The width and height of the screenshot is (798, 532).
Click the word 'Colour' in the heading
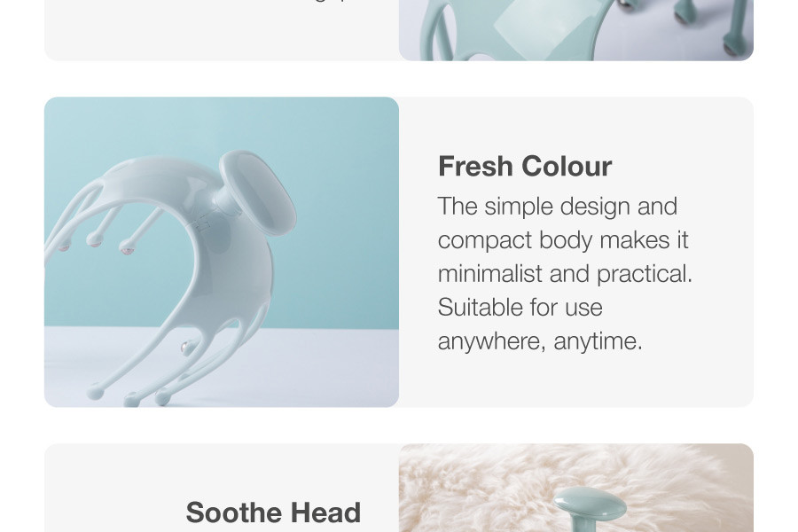tap(567, 167)
